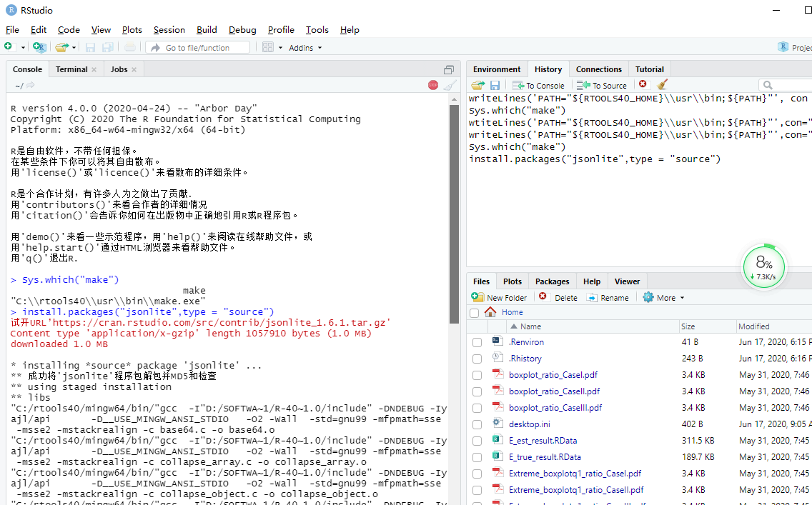812x505 pixels.
Task: Open the Session menu
Action: (x=169, y=30)
